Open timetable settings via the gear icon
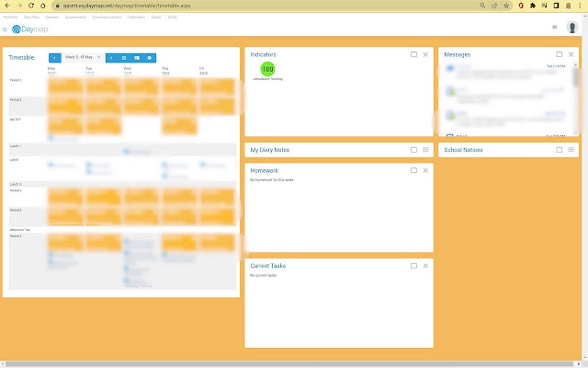Image resolution: width=588 pixels, height=368 pixels. pyautogui.click(x=149, y=58)
